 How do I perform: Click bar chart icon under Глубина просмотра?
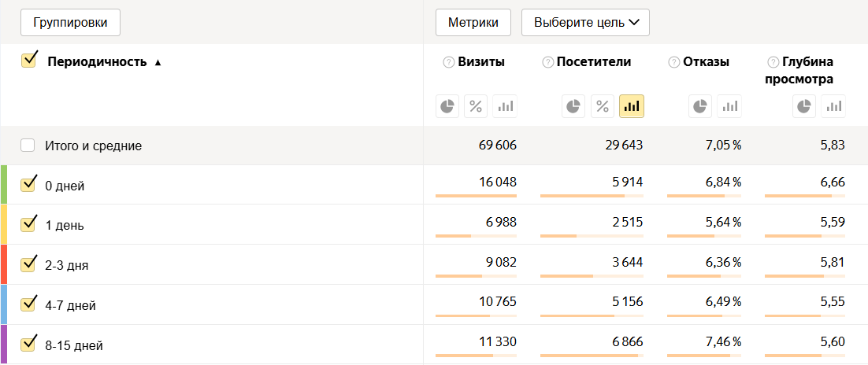point(833,106)
